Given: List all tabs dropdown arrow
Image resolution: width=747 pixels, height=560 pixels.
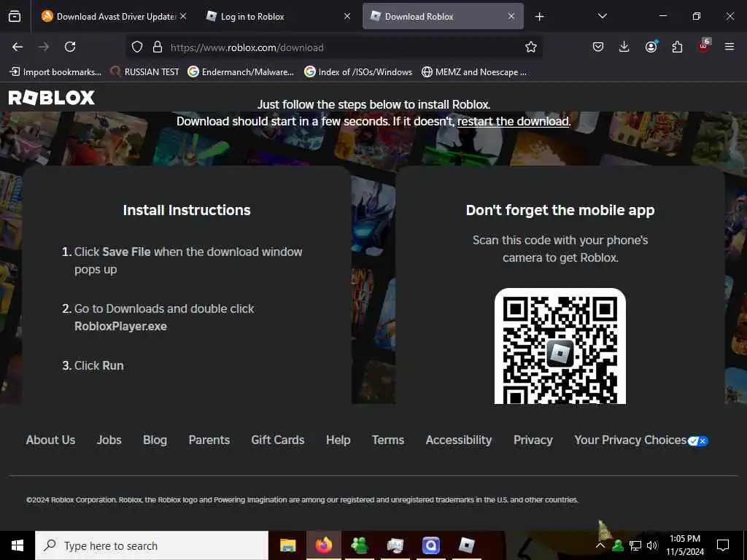Looking at the screenshot, I should pos(602,16).
